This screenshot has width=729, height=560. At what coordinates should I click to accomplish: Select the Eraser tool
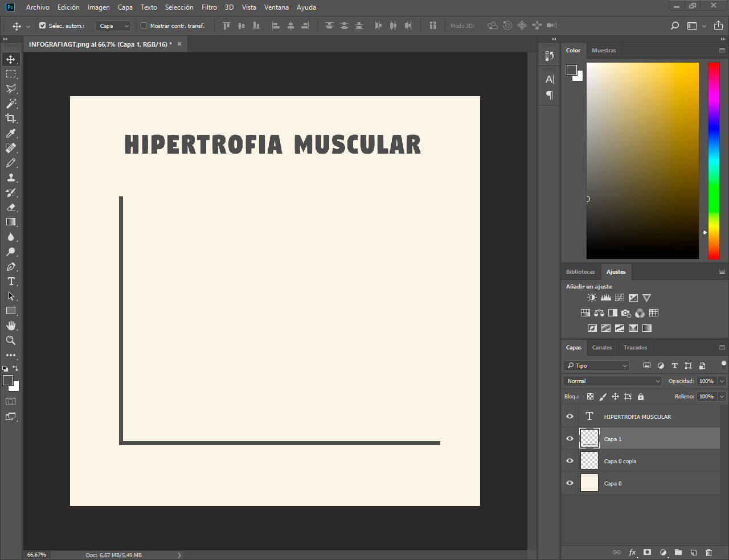(x=11, y=208)
